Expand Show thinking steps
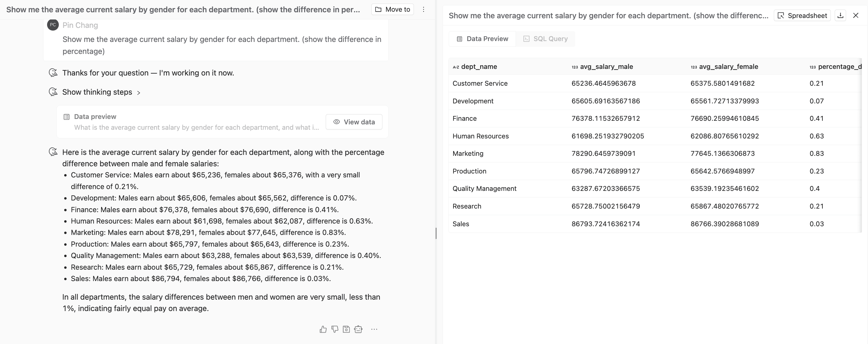Viewport: 868px width, 344px height. [101, 92]
